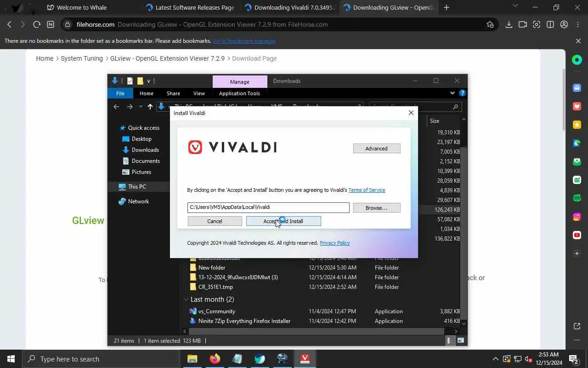Open Explorer help question mark icon
The width and height of the screenshot is (588, 368).
coord(463,93)
